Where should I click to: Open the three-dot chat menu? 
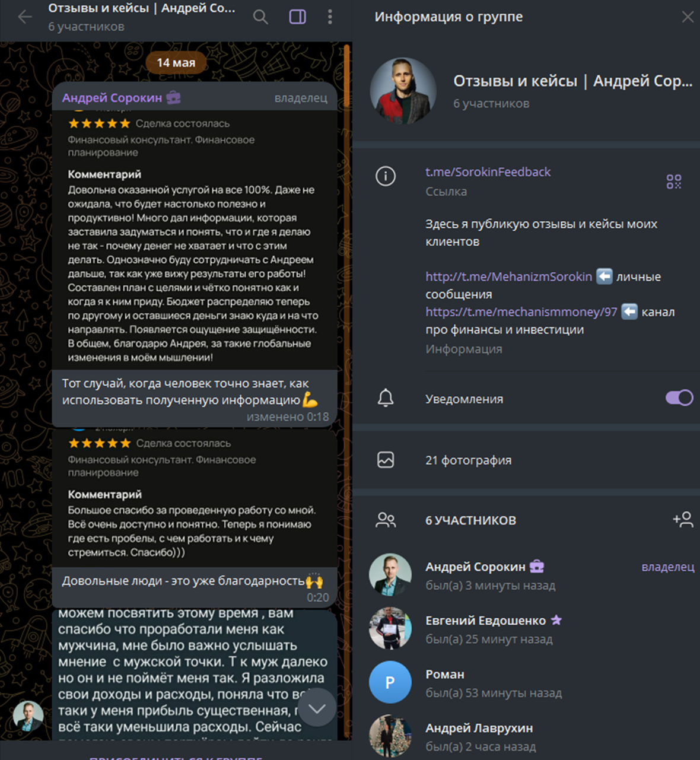click(x=330, y=17)
